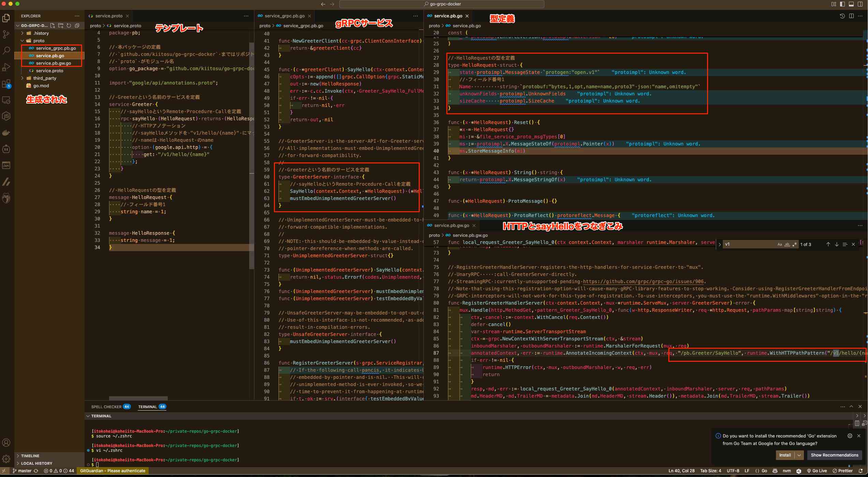Split the service.pb.go editor right
The image size is (868, 477).
tap(851, 16)
